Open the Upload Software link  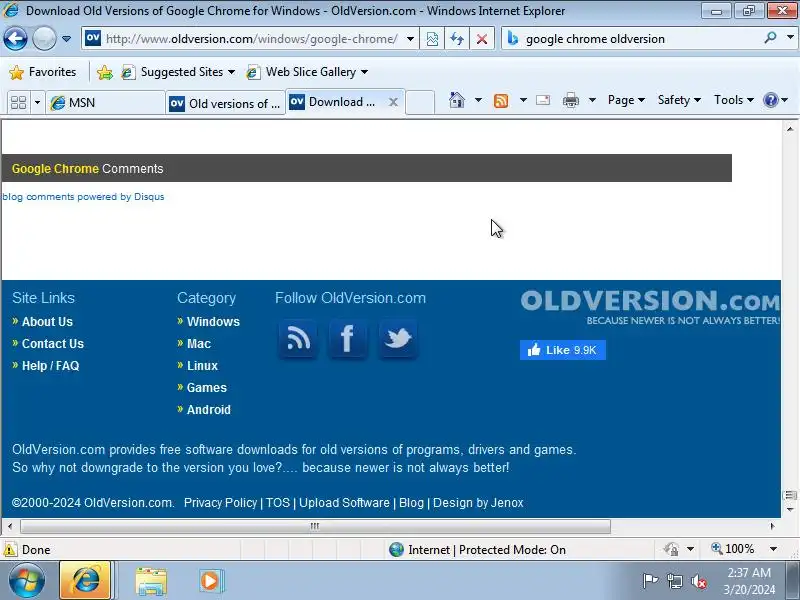(344, 503)
